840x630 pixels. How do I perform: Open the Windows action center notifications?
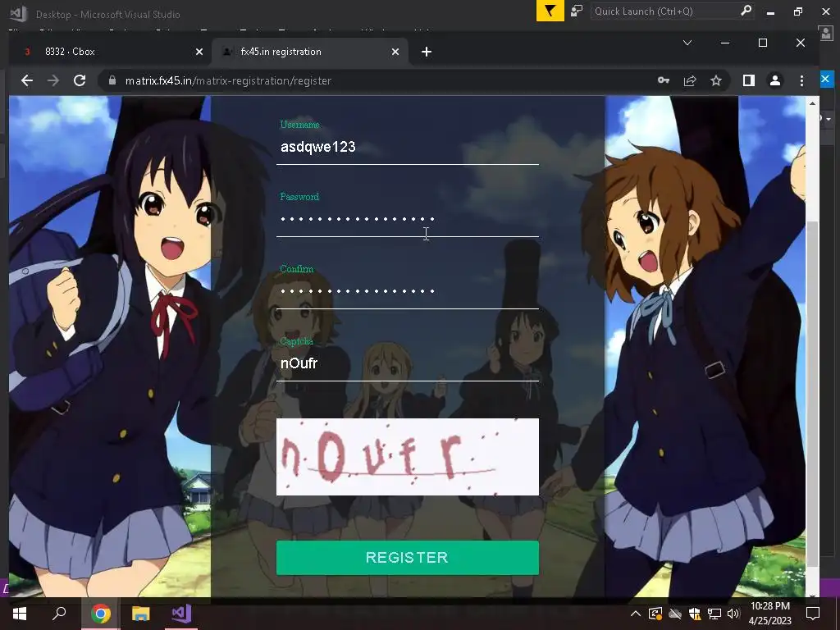point(813,614)
